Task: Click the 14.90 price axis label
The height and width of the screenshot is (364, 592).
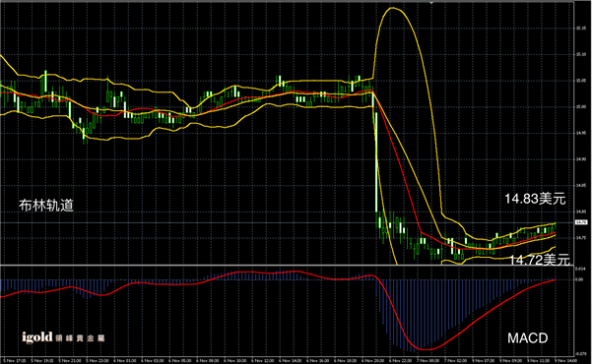Action: (581, 159)
